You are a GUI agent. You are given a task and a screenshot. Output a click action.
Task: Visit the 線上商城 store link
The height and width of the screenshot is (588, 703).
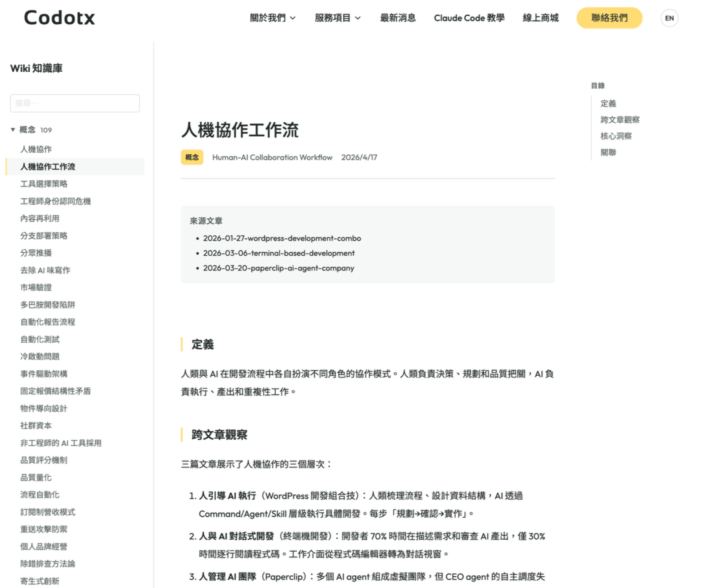540,18
